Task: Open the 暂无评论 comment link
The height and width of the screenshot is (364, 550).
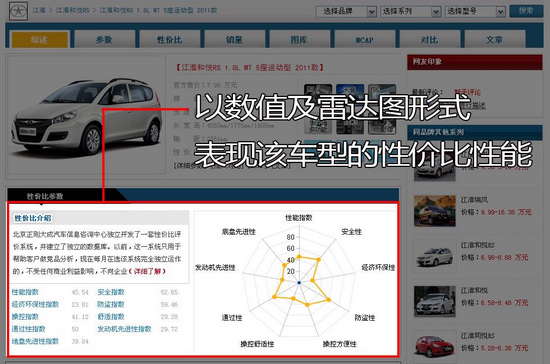Action: click(x=468, y=92)
